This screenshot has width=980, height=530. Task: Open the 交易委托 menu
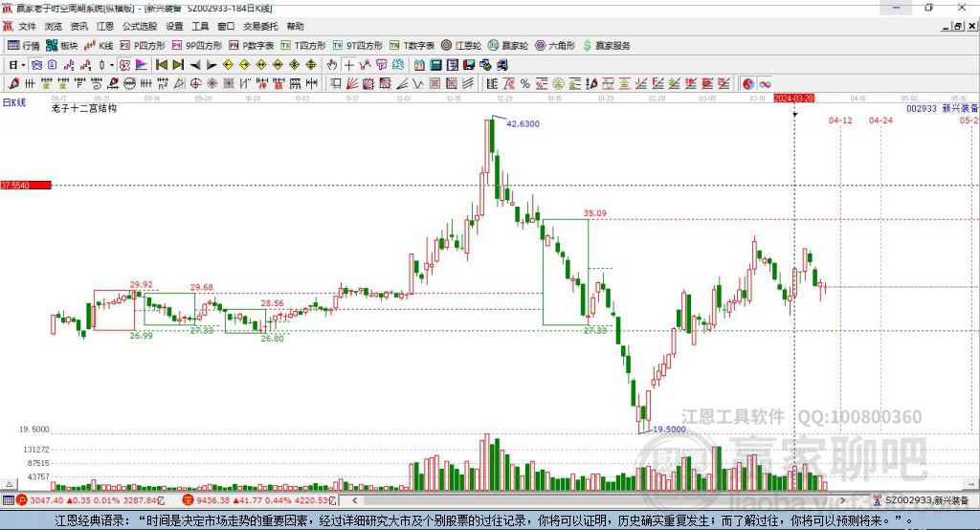(x=260, y=26)
